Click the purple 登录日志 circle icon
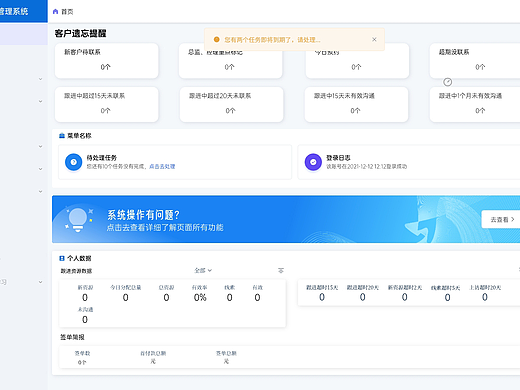520x390 pixels. click(313, 162)
